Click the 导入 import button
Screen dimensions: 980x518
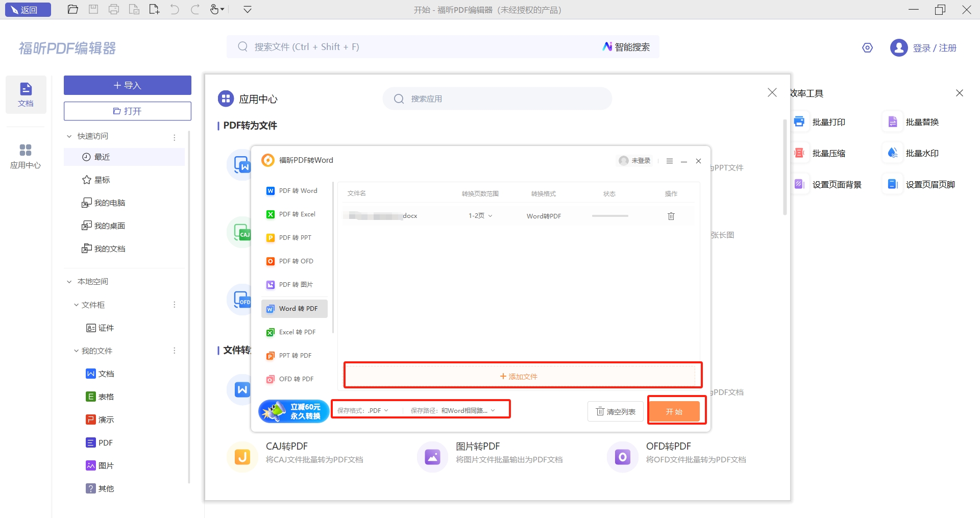(x=128, y=85)
